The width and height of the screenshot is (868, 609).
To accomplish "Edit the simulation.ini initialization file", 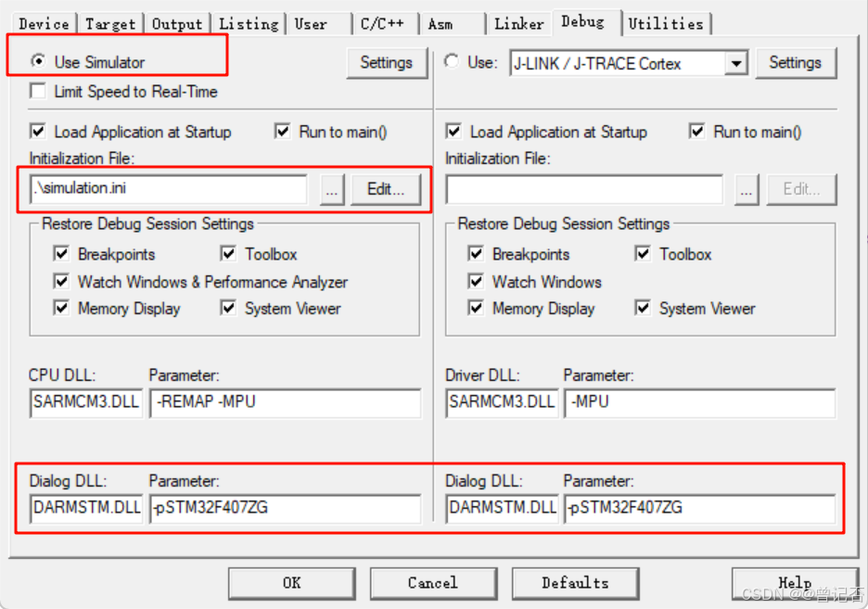I will [387, 190].
